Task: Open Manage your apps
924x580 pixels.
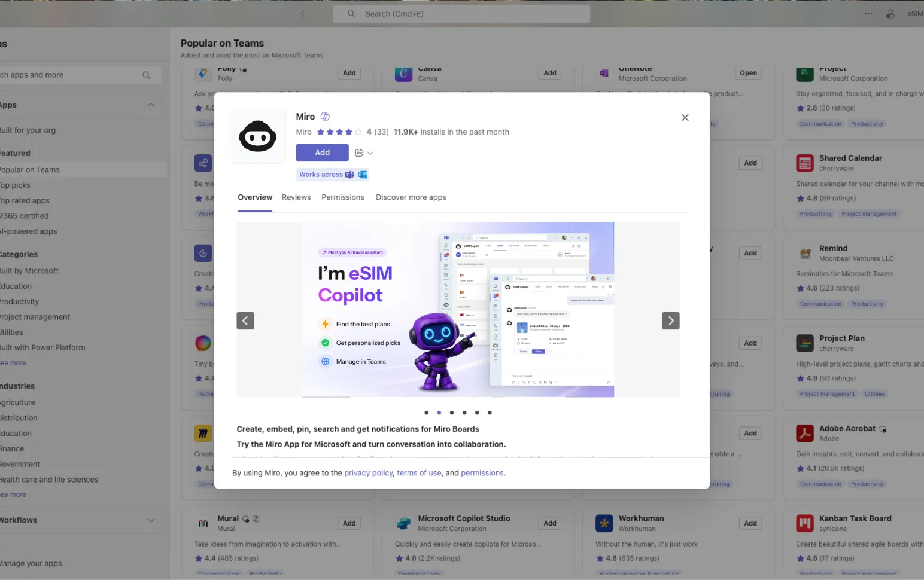Action: (x=31, y=563)
